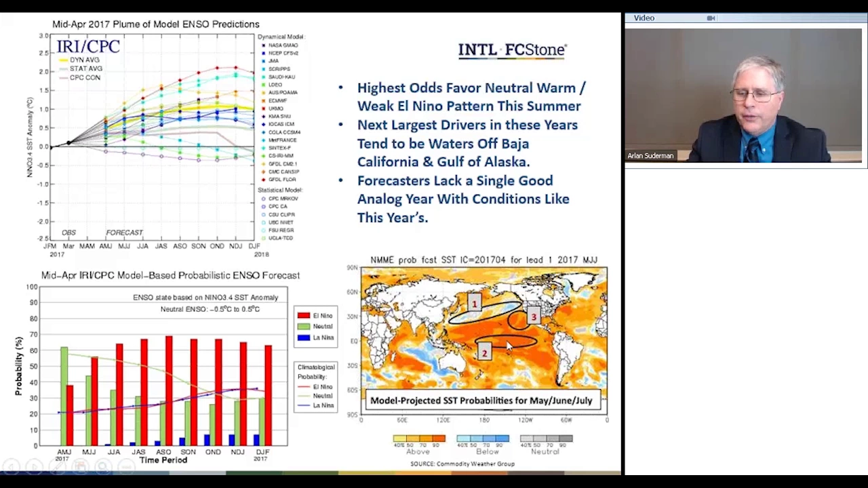Advance to next slide with slideshow arrow
Image resolution: width=868 pixels, height=488 pixels.
(35, 466)
